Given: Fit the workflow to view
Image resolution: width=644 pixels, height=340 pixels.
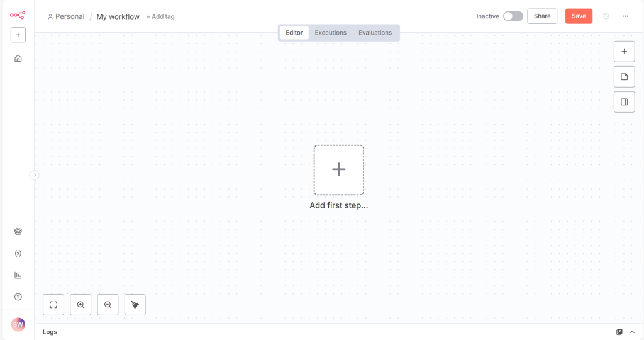Looking at the screenshot, I should (53, 305).
